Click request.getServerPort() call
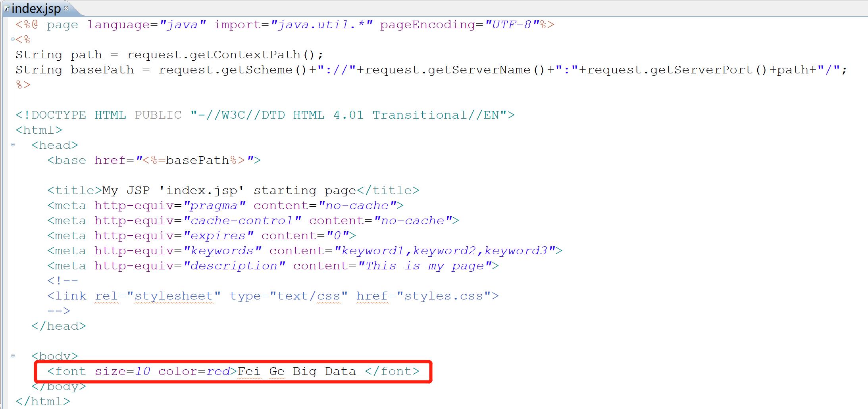Screen dimensions: 868x409 [678, 70]
